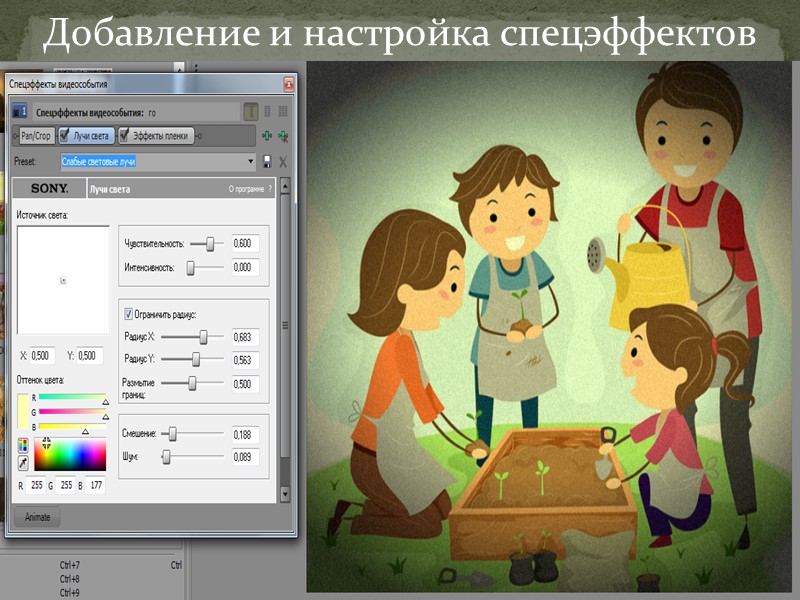Click the R value field 255
Viewport: 800px width, 600px height.
pos(36,485)
